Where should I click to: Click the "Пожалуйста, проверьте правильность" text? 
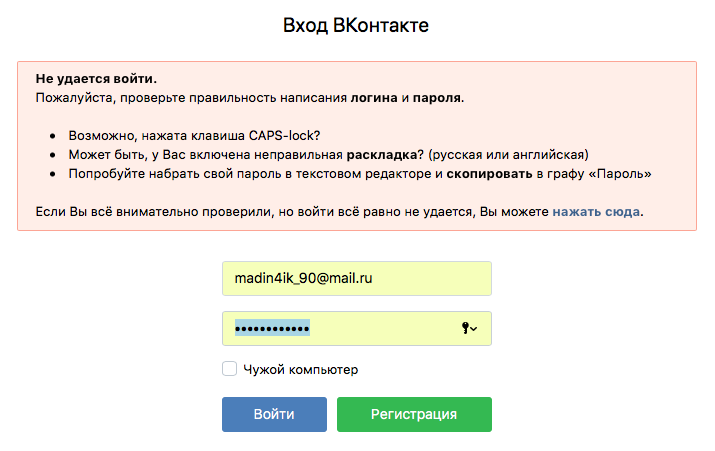point(190,98)
